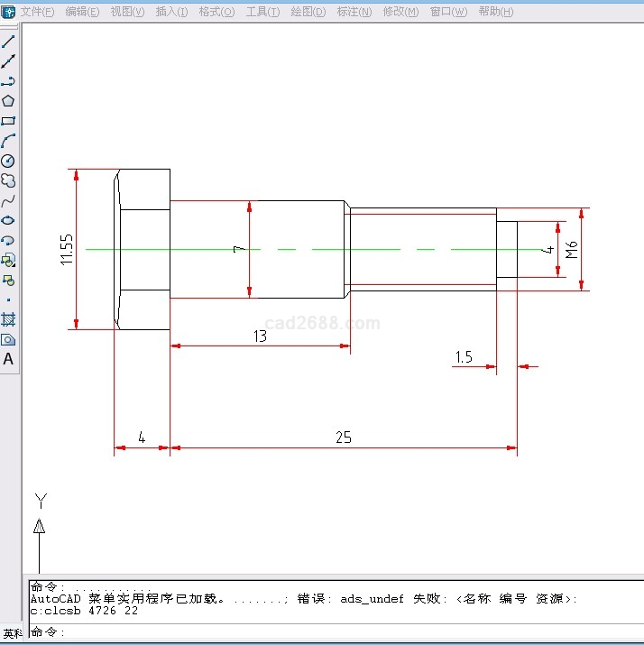Select the Line drawing tool

[x=8, y=41]
